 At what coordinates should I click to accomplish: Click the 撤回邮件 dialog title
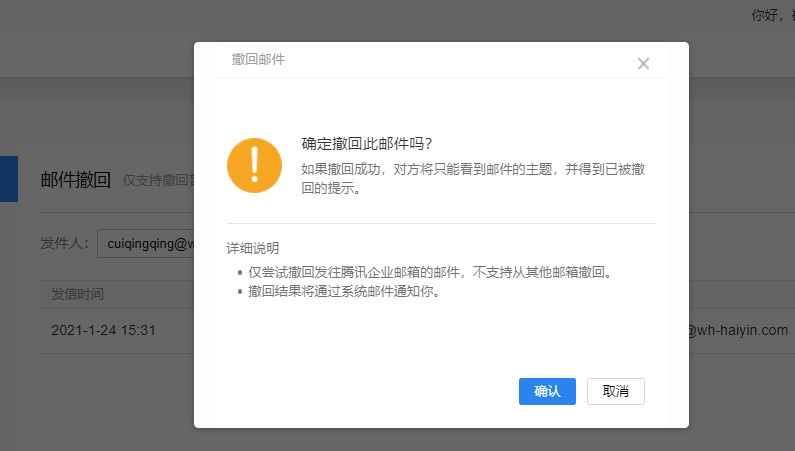[258, 60]
